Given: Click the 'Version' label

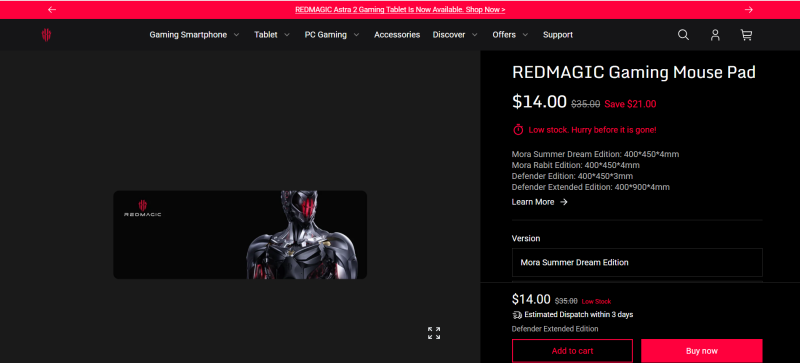Looking at the screenshot, I should pos(526,238).
